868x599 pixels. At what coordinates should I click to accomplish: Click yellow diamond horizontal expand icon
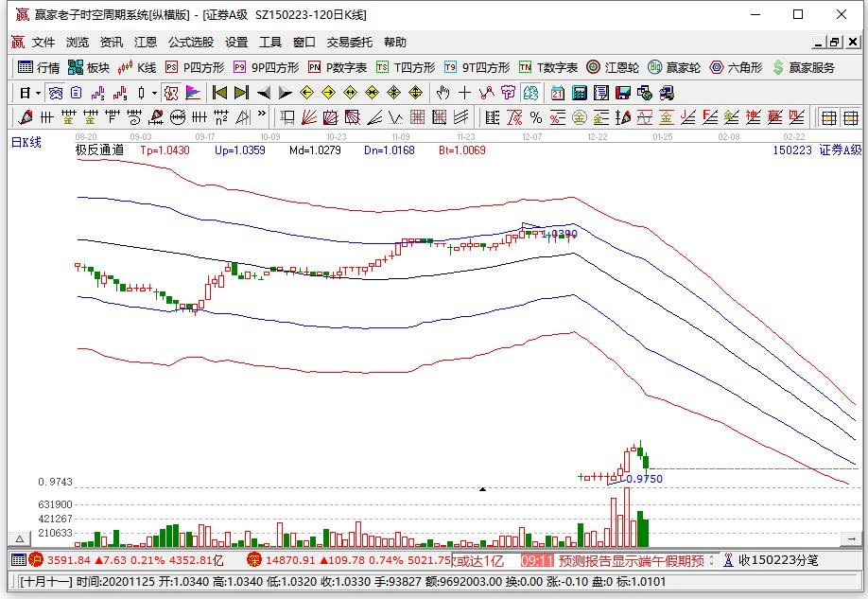(x=351, y=93)
